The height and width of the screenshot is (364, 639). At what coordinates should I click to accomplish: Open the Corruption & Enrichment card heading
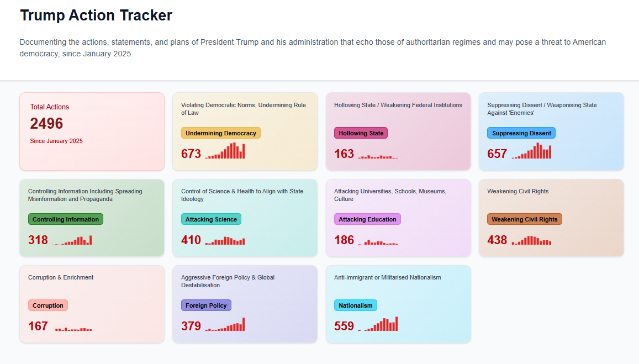point(61,278)
